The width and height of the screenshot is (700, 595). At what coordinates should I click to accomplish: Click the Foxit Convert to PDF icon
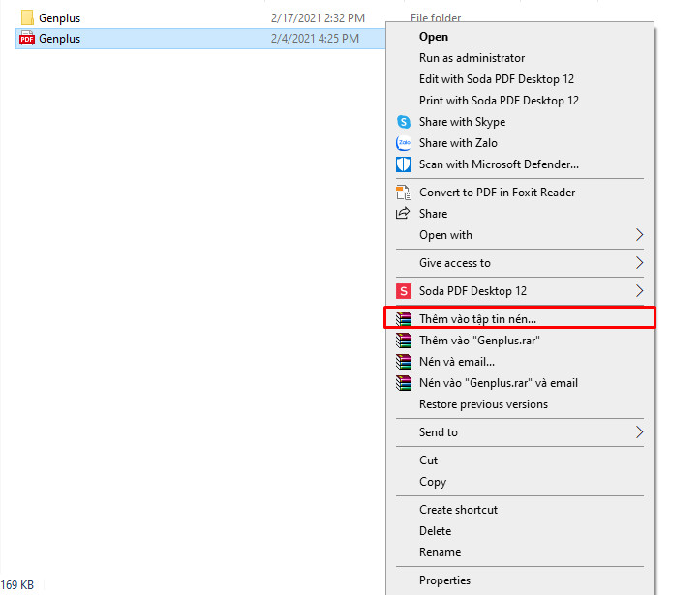pos(404,193)
